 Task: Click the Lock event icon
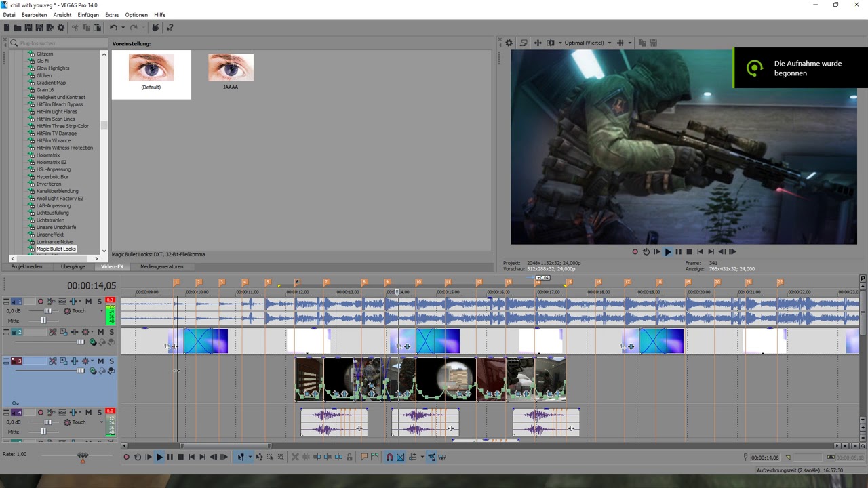[x=349, y=457]
